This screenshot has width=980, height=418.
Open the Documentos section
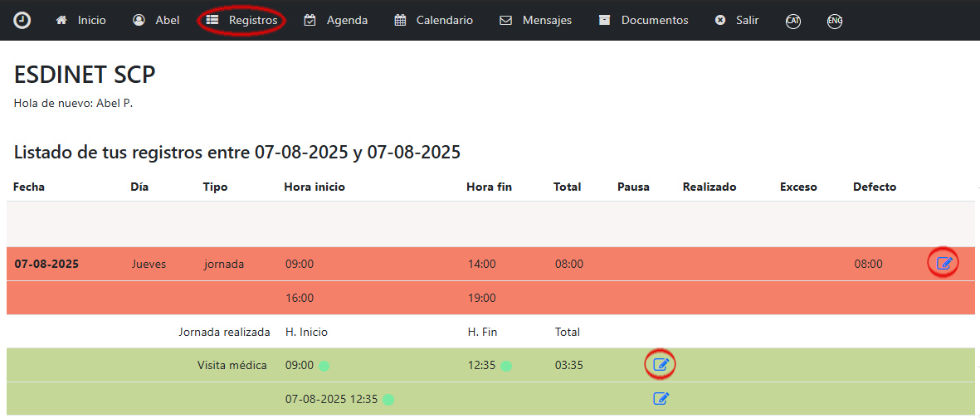point(643,20)
